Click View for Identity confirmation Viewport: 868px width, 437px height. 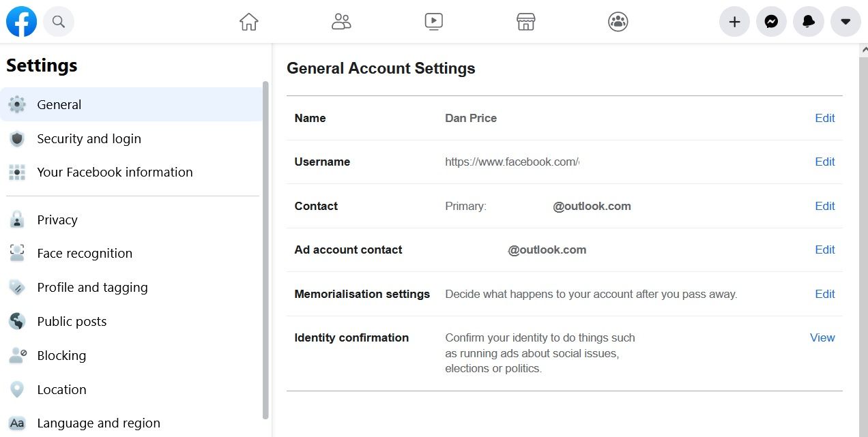point(822,337)
